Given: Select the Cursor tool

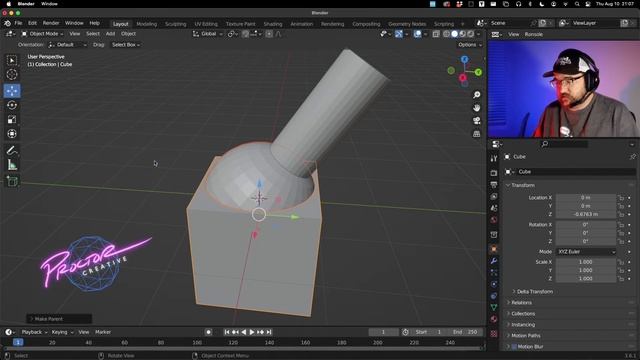Looking at the screenshot, I should pyautogui.click(x=12, y=74).
